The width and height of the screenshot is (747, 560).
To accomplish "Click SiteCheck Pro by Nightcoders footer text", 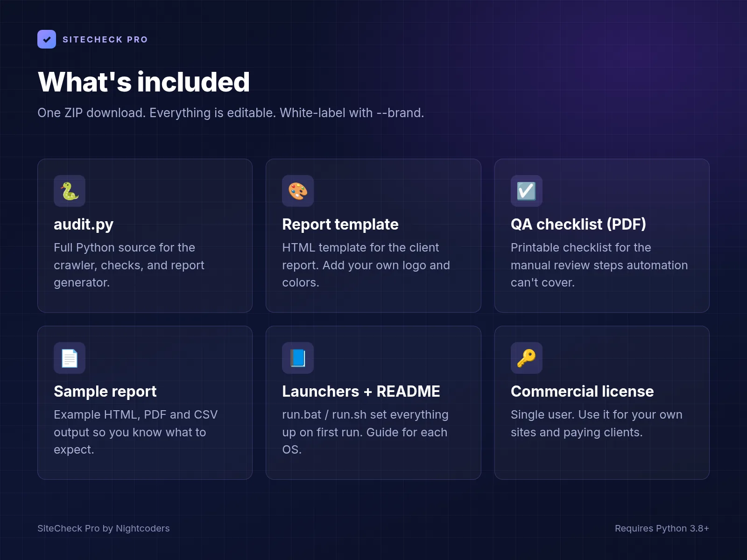I will tap(104, 528).
